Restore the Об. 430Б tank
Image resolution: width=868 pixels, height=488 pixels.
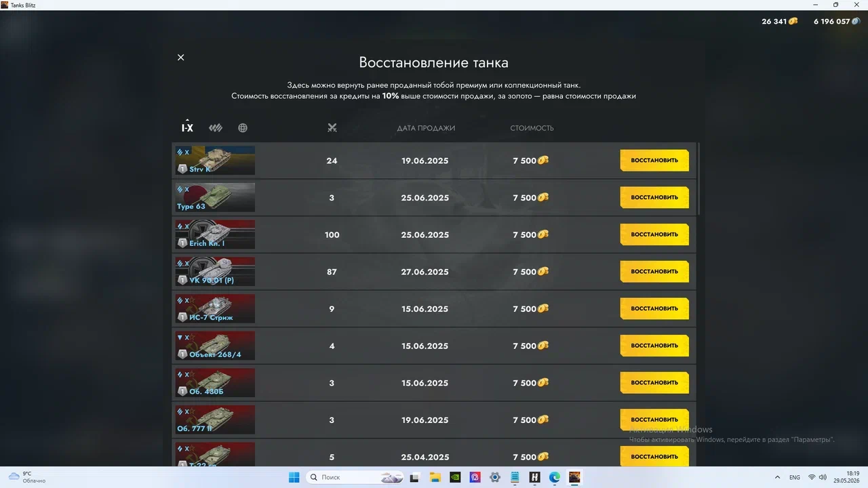pyautogui.click(x=654, y=383)
